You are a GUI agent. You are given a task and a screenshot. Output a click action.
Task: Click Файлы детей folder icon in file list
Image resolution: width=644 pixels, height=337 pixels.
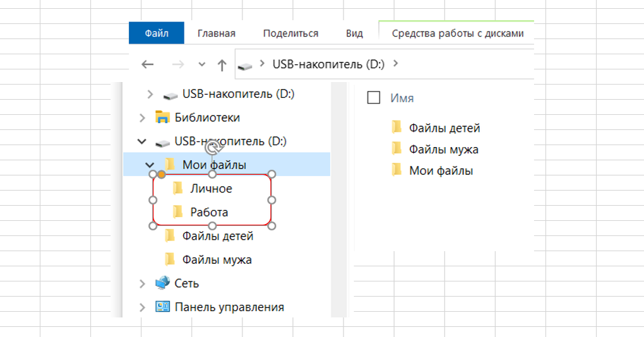coord(397,127)
